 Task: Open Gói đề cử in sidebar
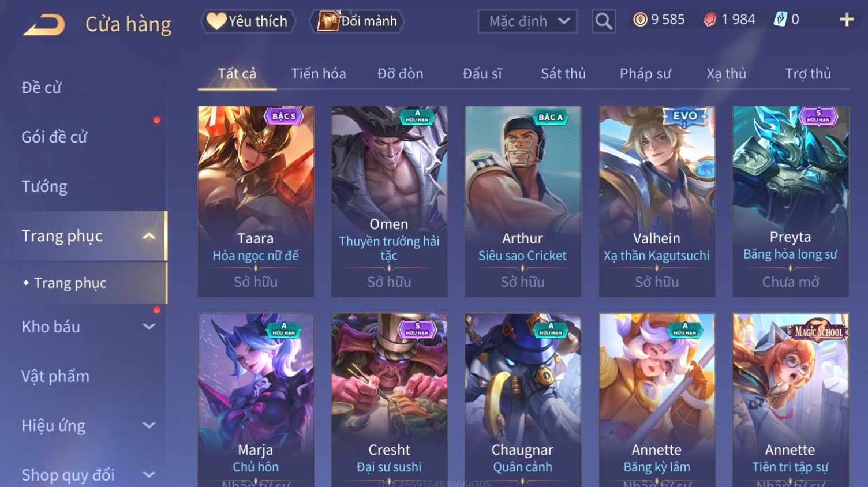pos(55,137)
